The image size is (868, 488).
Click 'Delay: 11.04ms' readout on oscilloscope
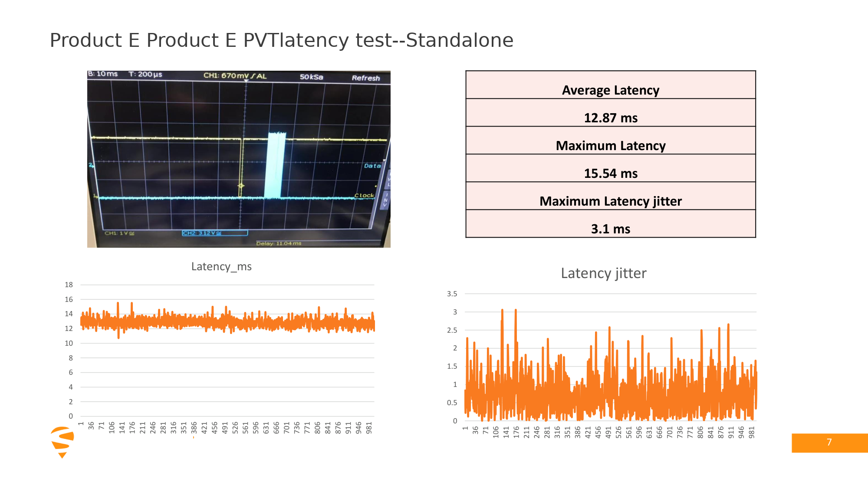point(279,243)
